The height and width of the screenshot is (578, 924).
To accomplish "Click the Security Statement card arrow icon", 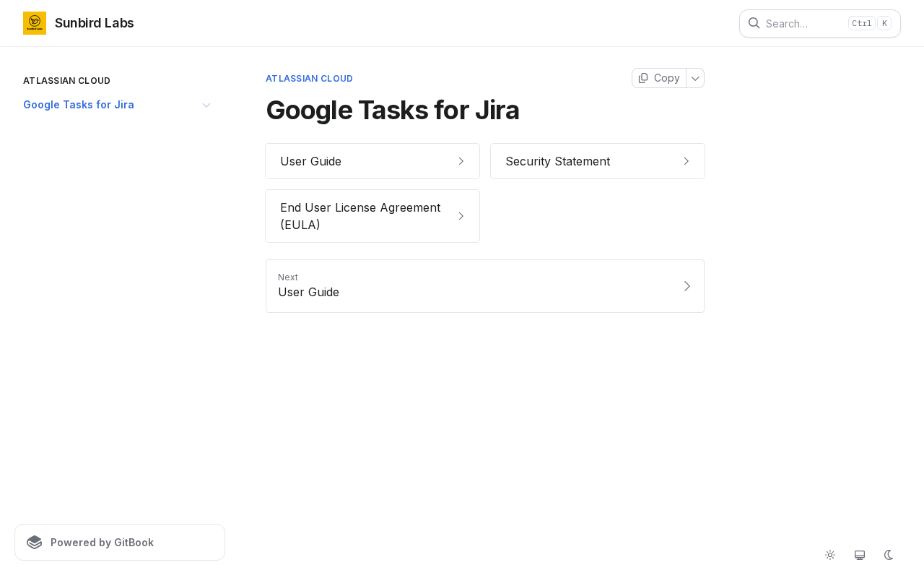I will click(x=687, y=161).
